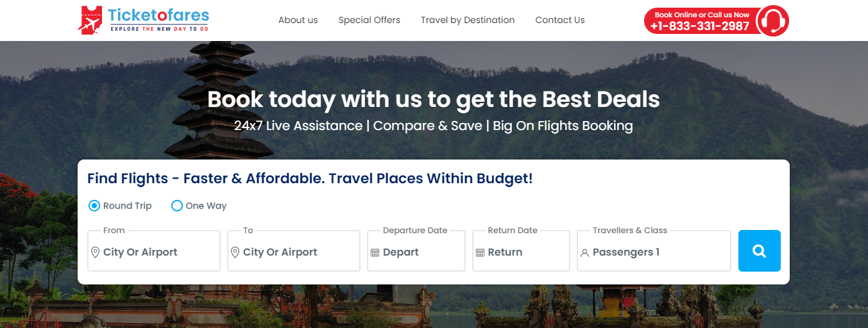Click the Ticketofares logo
This screenshot has height=328, width=868.
[x=143, y=20]
